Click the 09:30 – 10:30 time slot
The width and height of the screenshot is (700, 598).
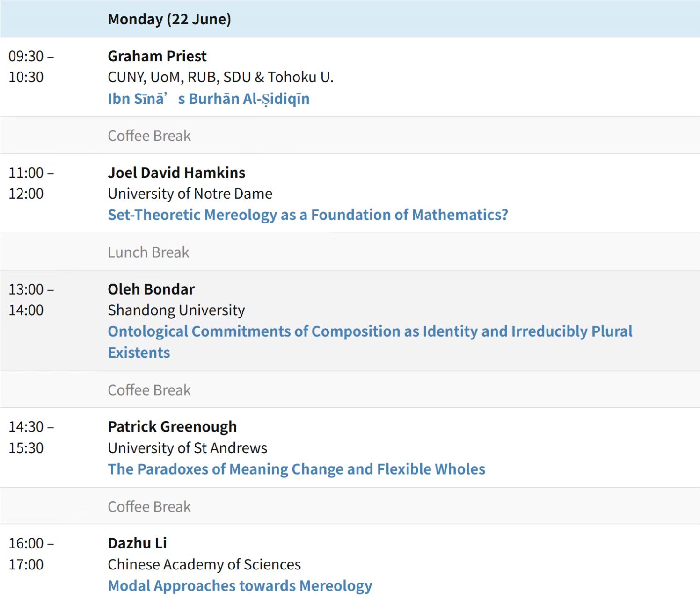31,66
